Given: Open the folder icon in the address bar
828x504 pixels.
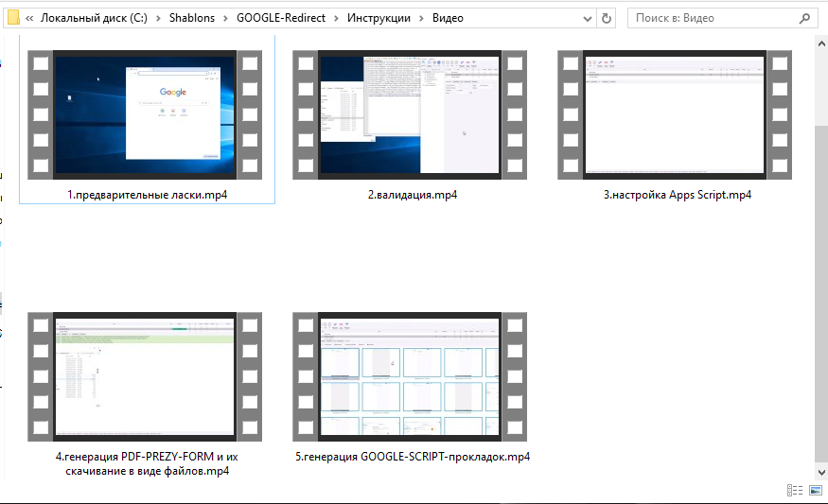Looking at the screenshot, I should click(x=14, y=18).
